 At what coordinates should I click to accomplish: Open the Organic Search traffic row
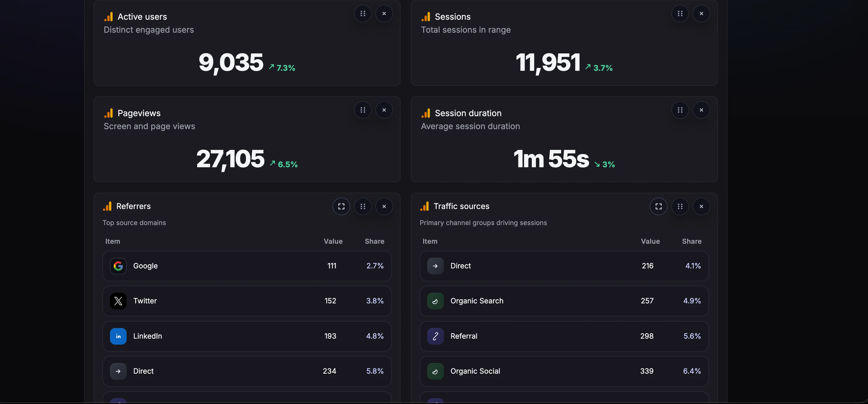[564, 301]
